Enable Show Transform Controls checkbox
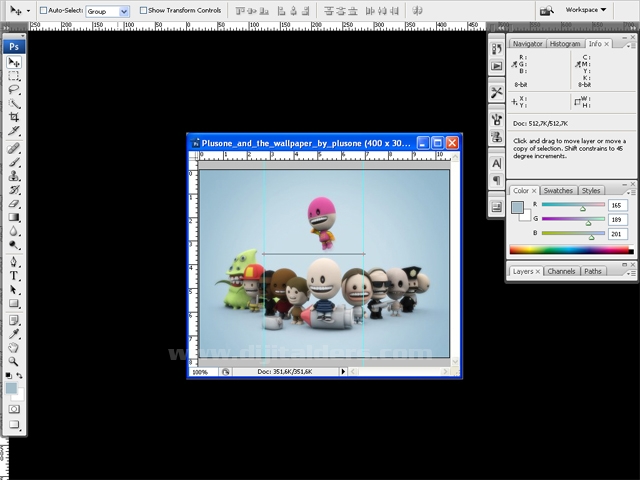This screenshot has width=640, height=480. (x=143, y=10)
